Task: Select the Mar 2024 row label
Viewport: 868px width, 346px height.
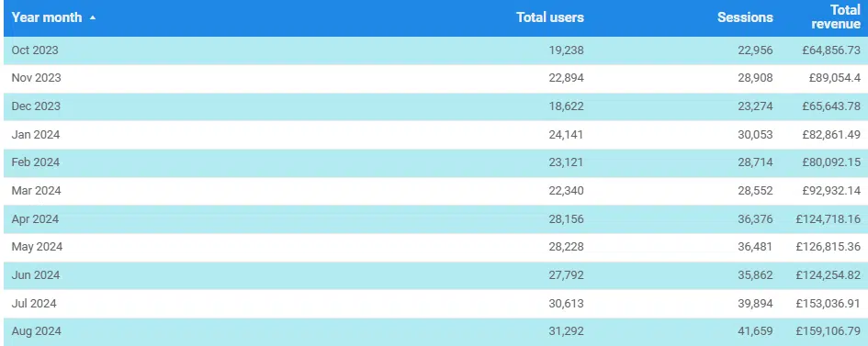Action: 36,191
